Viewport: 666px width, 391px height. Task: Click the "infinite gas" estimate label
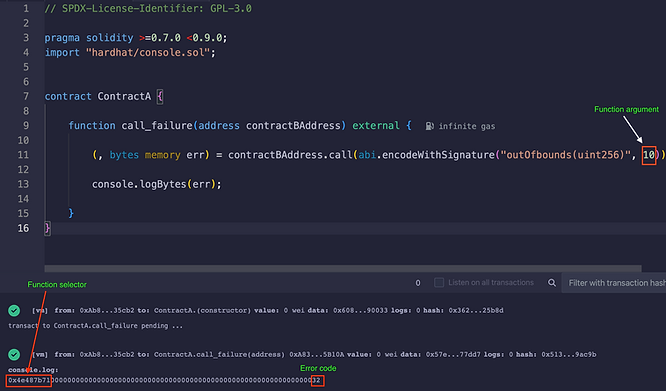(467, 126)
